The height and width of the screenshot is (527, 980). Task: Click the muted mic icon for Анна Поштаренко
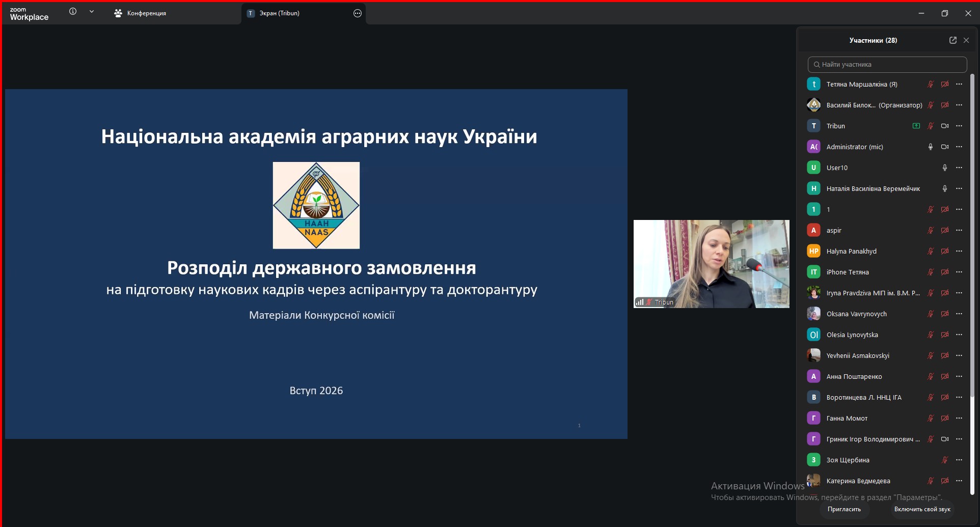931,376
